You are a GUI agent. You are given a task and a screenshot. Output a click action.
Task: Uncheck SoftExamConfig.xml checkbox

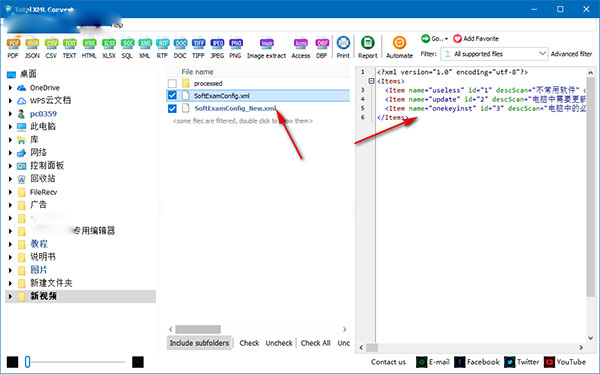point(172,95)
